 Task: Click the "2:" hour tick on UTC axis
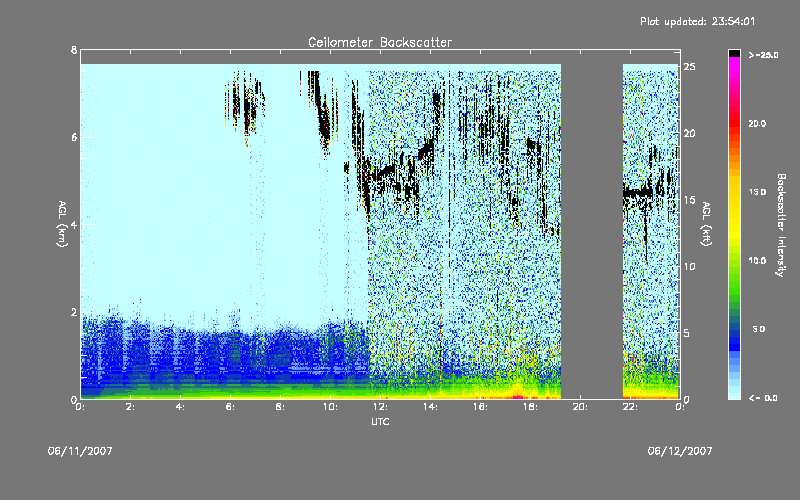(131, 407)
